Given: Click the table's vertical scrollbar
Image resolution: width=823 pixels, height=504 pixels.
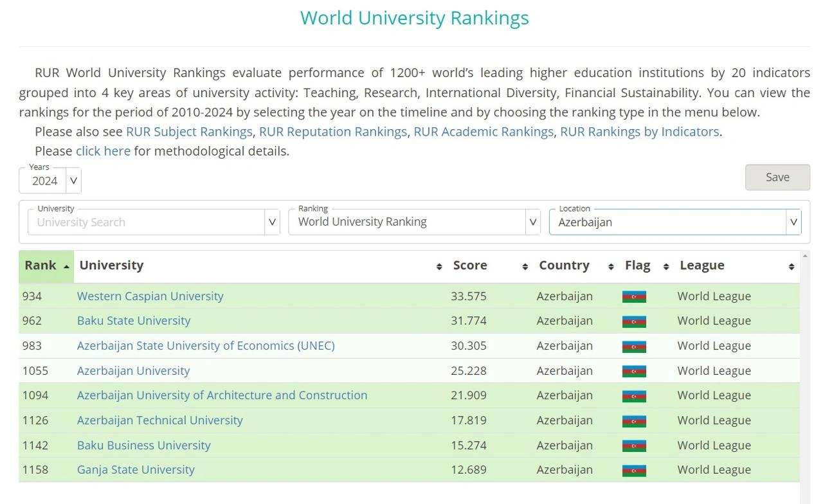Looking at the screenshot, I should pos(804,378).
